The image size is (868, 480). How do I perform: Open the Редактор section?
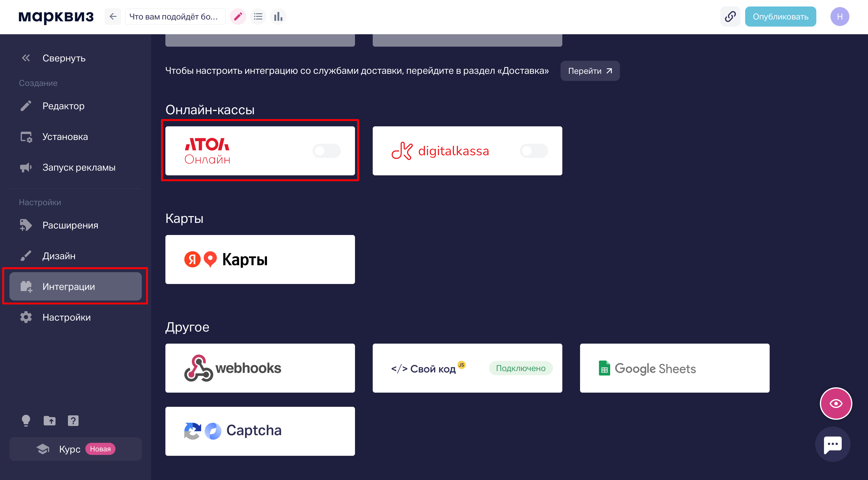pyautogui.click(x=63, y=106)
